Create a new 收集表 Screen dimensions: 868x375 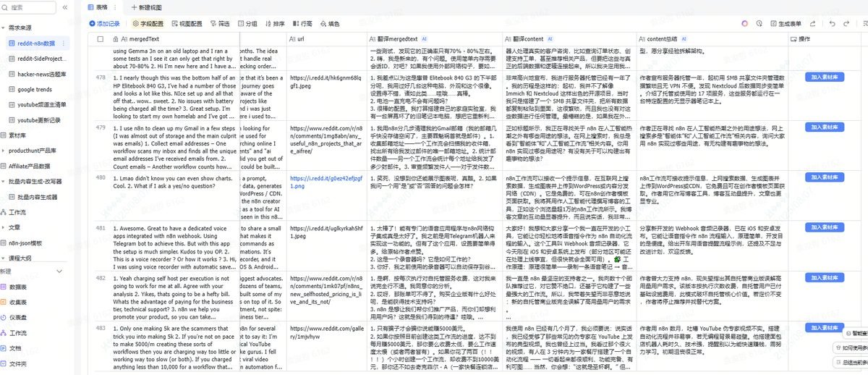point(14,302)
